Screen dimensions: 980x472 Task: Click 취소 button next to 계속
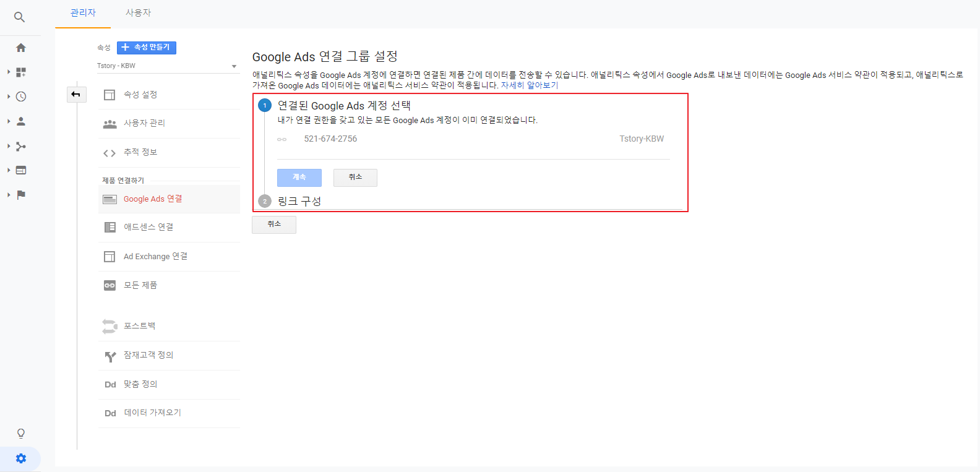355,178
